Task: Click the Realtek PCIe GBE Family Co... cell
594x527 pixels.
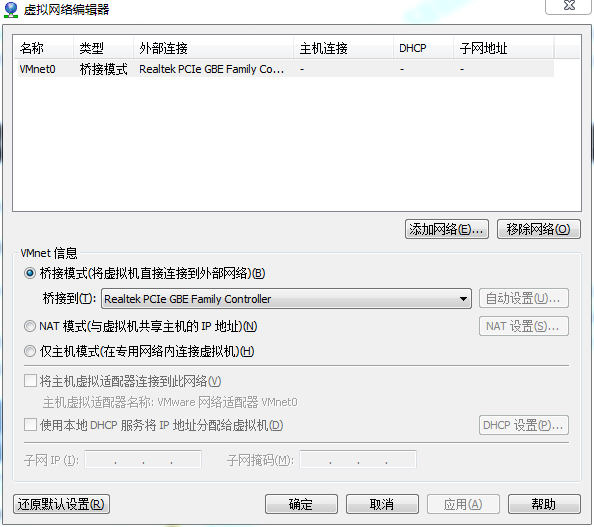Action: tap(211, 69)
